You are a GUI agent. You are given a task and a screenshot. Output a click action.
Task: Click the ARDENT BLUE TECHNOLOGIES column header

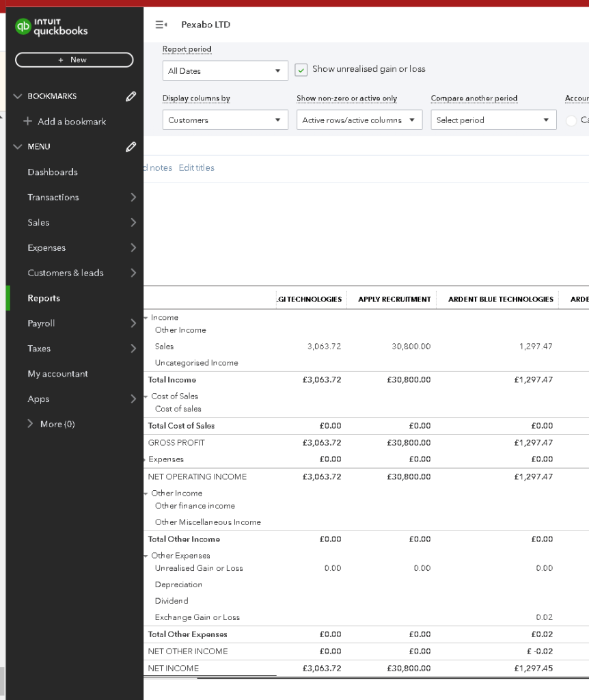coord(501,299)
